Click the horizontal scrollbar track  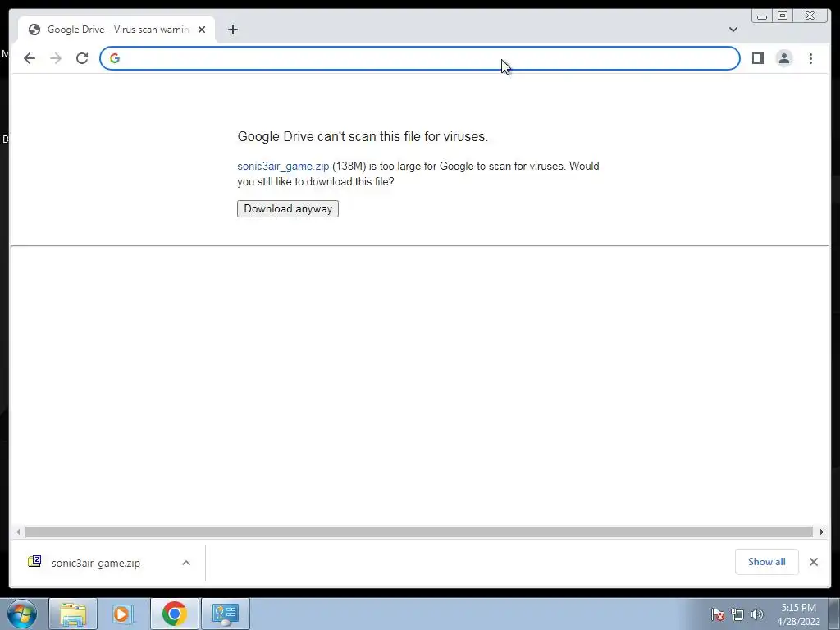click(x=419, y=532)
